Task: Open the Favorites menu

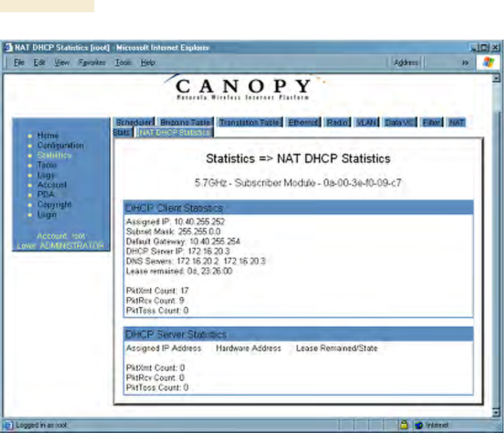Action: pos(92,62)
